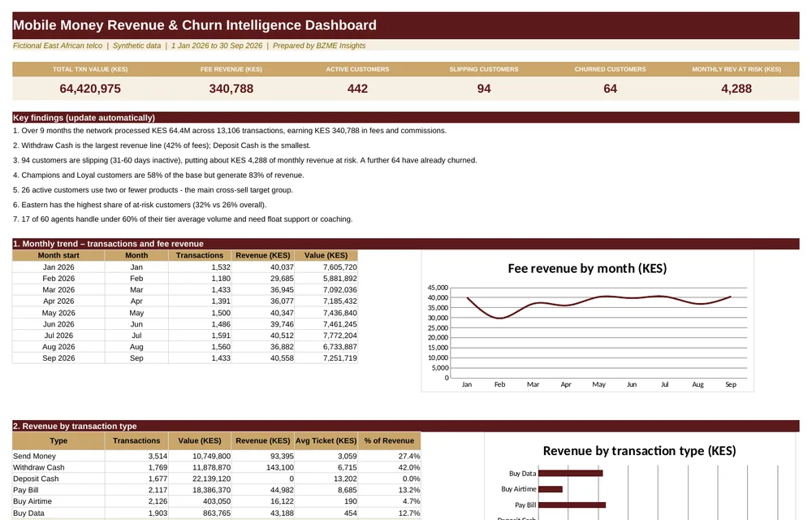This screenshot has height=520, width=812.
Task: Click the Apr transactions cell 1,391
Action: (200, 301)
